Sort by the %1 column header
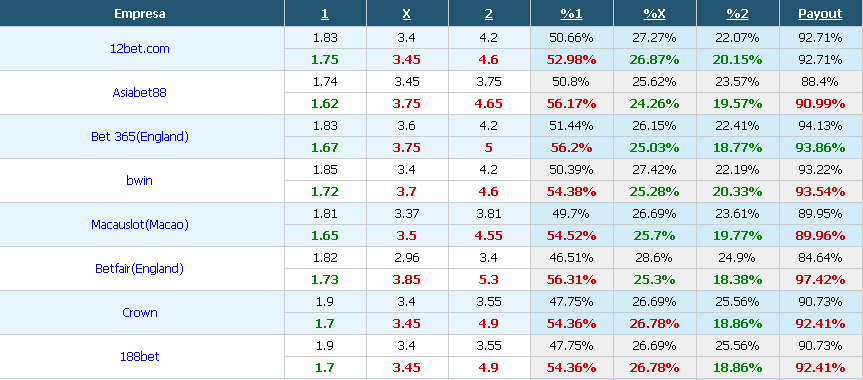863x380 pixels. coord(571,14)
